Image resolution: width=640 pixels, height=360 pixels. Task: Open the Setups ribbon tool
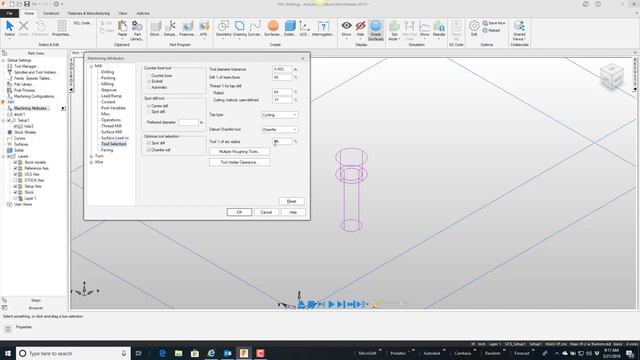click(x=170, y=29)
